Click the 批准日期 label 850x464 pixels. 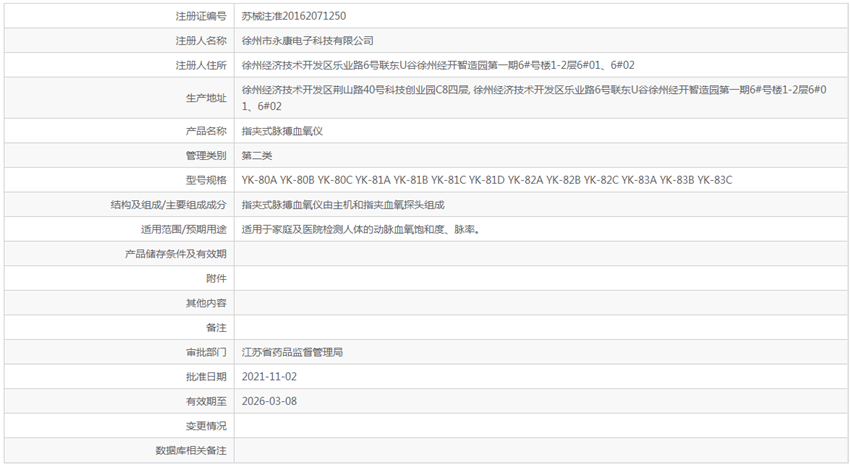206,377
